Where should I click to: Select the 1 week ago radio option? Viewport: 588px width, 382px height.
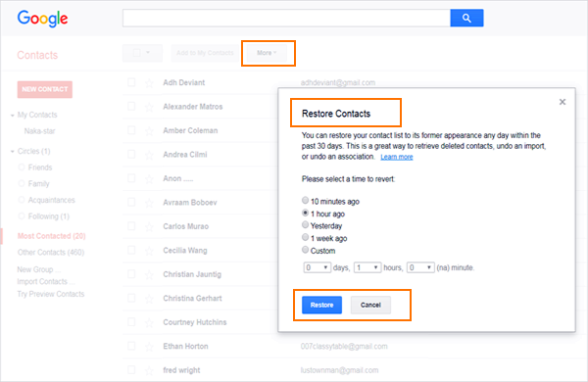[305, 237]
